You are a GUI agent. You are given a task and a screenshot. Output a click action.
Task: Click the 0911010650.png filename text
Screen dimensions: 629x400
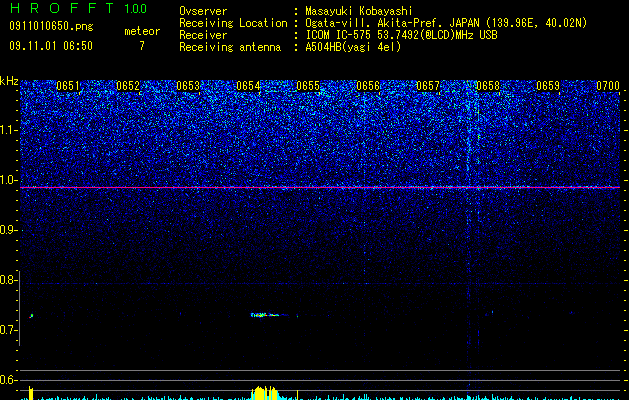coord(51,27)
